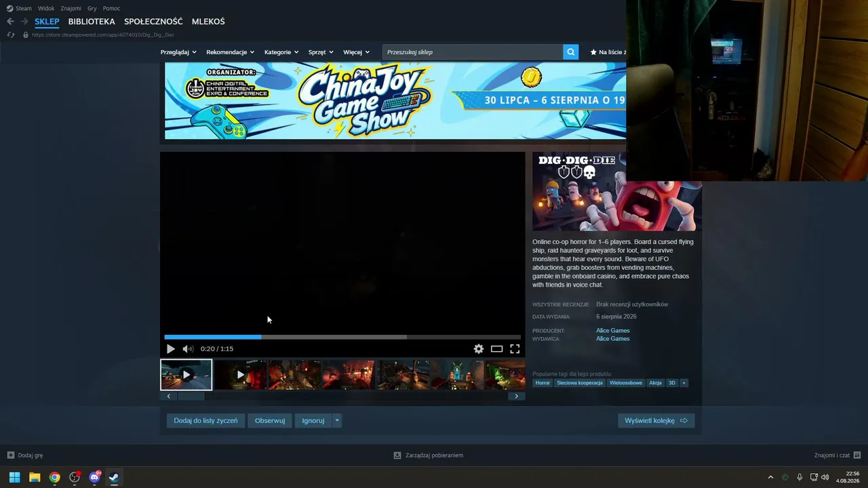
Task: Switch to the SPOŁECZNOŚĆ tab
Action: (x=154, y=22)
